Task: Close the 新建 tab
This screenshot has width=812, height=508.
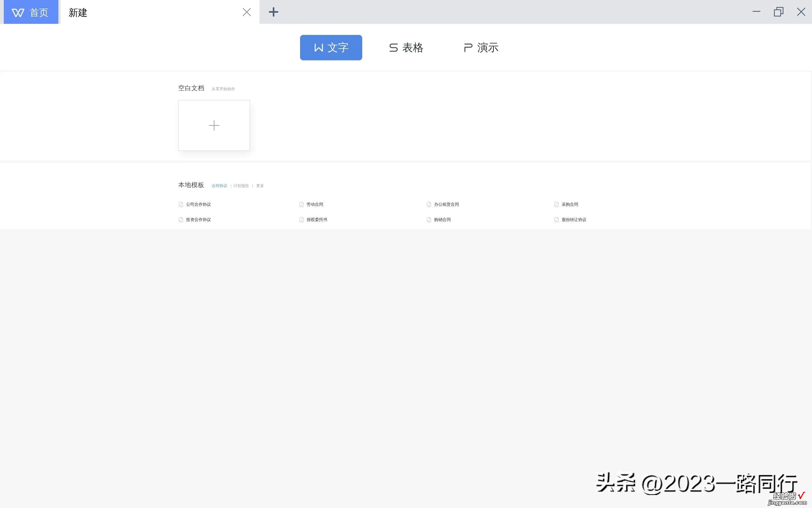Action: point(247,12)
